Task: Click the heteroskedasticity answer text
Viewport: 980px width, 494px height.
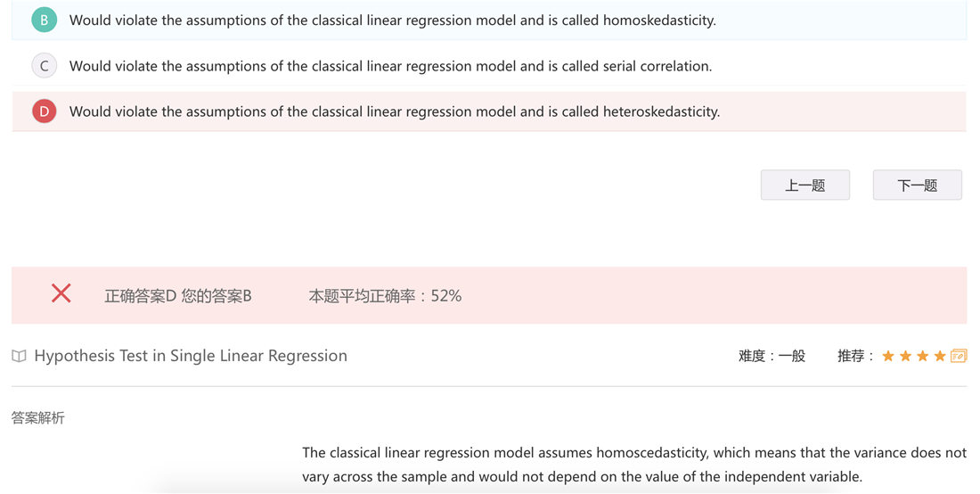Action: click(395, 111)
